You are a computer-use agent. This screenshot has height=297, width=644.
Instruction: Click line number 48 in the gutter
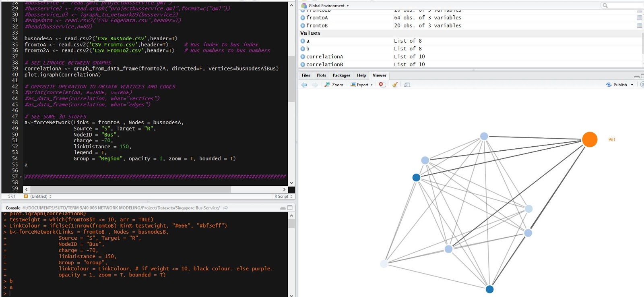point(15,123)
